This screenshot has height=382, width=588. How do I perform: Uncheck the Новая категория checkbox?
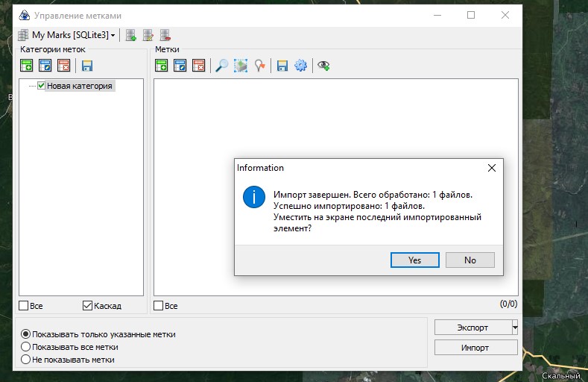(x=42, y=86)
